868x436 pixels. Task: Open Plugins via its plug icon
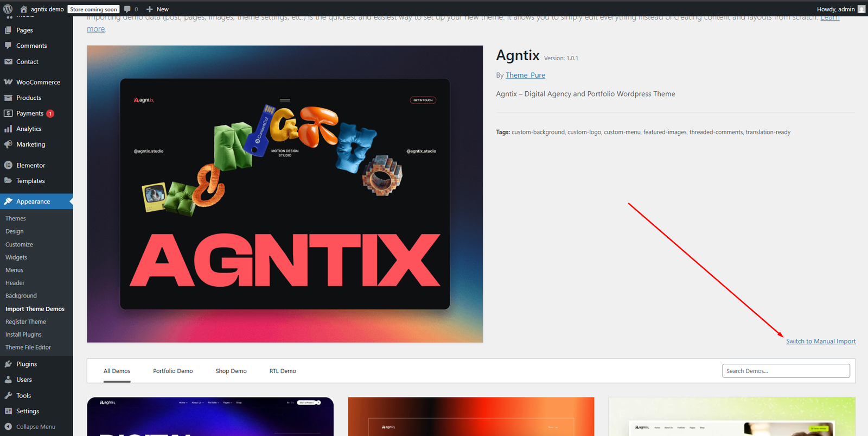click(8, 364)
